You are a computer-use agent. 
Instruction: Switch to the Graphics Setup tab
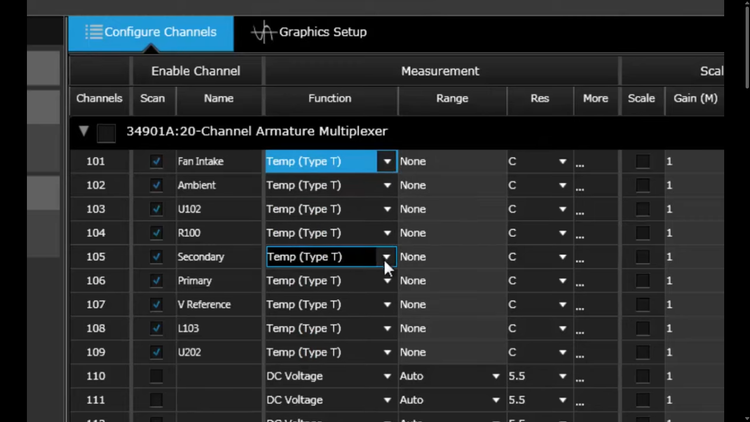pyautogui.click(x=310, y=32)
